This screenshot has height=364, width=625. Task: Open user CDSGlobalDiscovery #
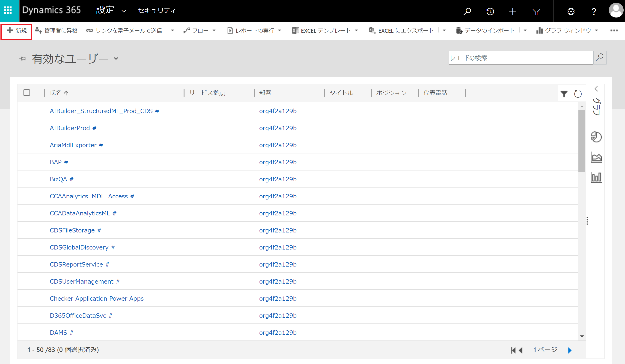(x=82, y=247)
